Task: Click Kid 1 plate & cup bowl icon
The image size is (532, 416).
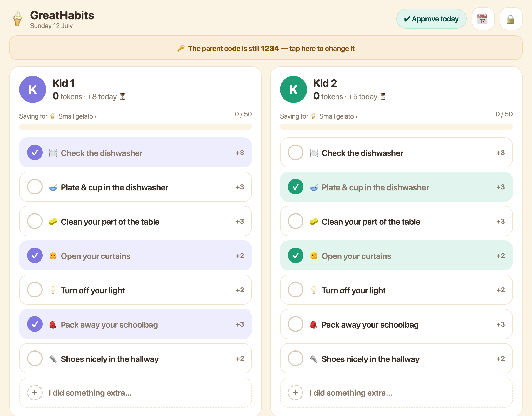Action: pyautogui.click(x=53, y=187)
